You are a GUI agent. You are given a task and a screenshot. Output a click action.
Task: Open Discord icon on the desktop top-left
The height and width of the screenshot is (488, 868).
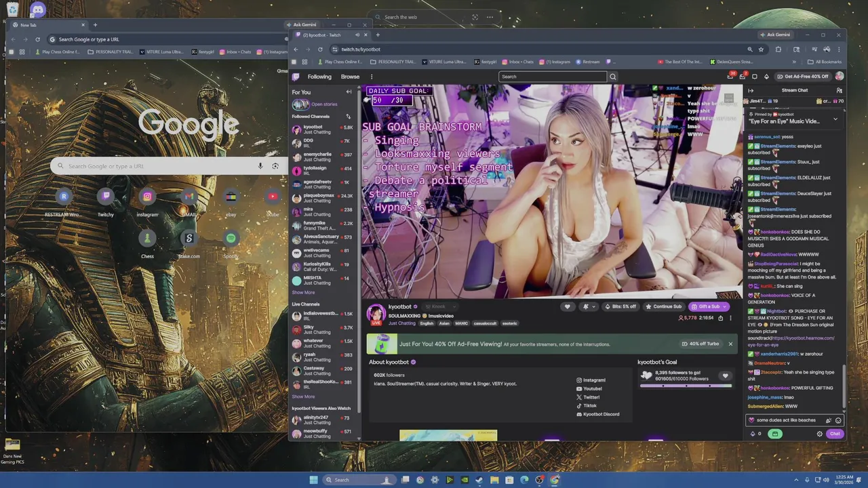click(x=37, y=9)
